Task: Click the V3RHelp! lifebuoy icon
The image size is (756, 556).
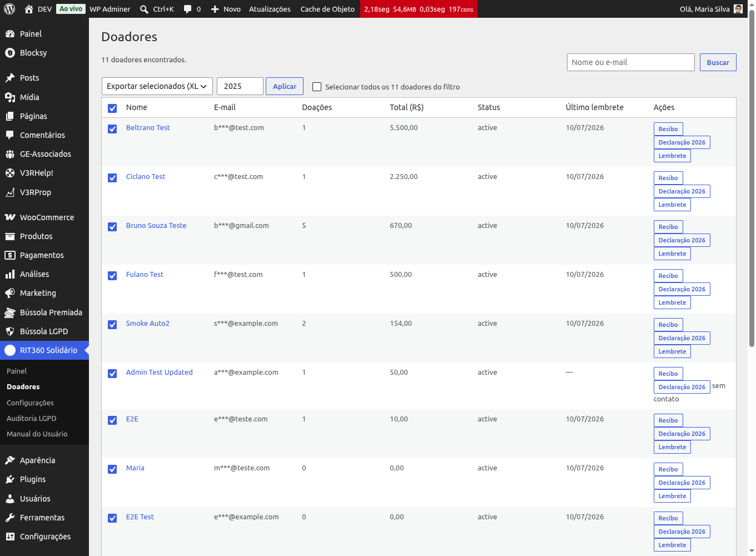Action: [x=10, y=173]
